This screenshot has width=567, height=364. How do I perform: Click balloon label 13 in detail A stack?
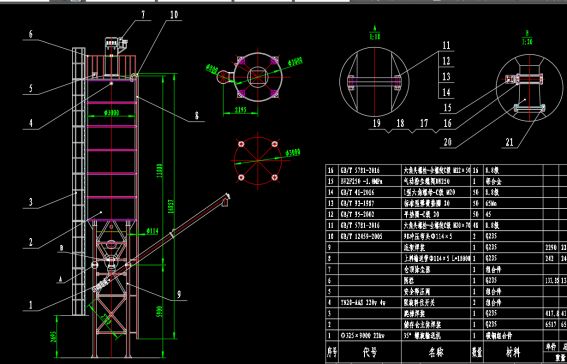click(x=447, y=76)
